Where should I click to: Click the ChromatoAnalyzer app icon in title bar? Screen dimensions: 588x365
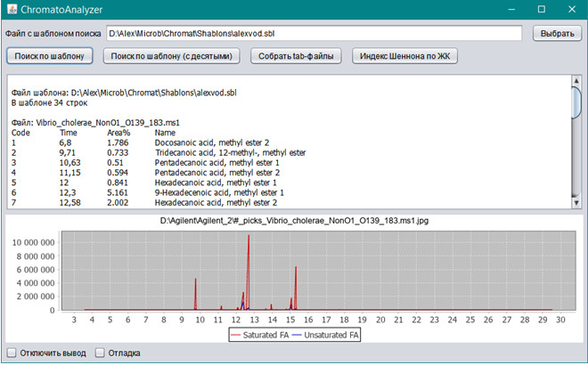click(x=10, y=9)
